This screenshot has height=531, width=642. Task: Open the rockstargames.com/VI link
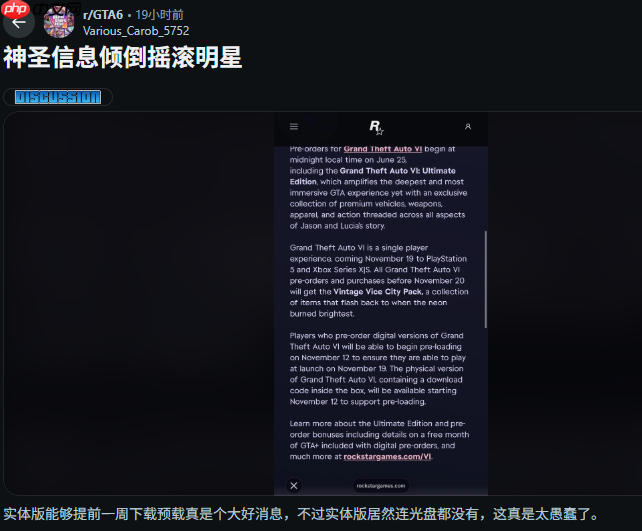pos(387,456)
